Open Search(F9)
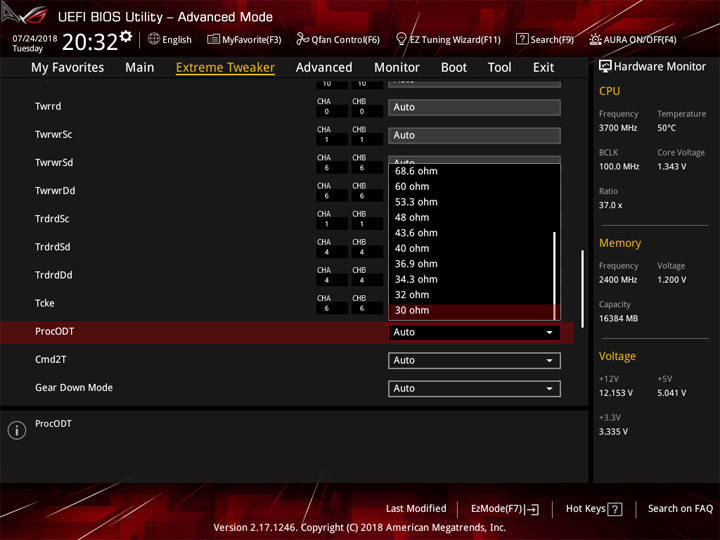Image resolution: width=720 pixels, height=540 pixels. pos(545,39)
